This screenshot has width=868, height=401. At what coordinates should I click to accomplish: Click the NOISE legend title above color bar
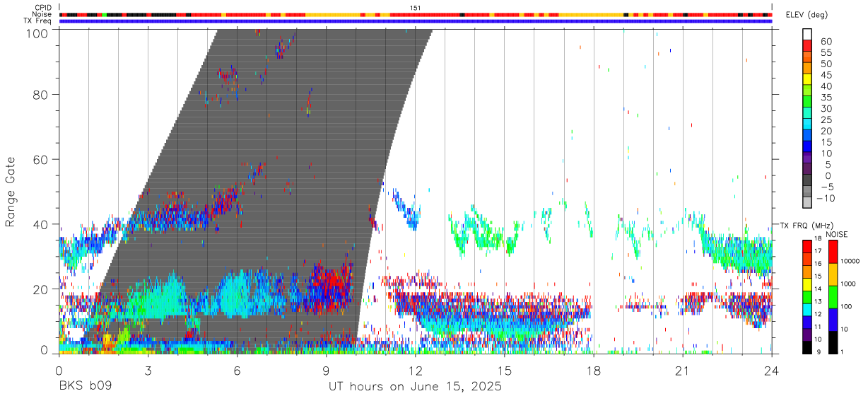coord(838,234)
